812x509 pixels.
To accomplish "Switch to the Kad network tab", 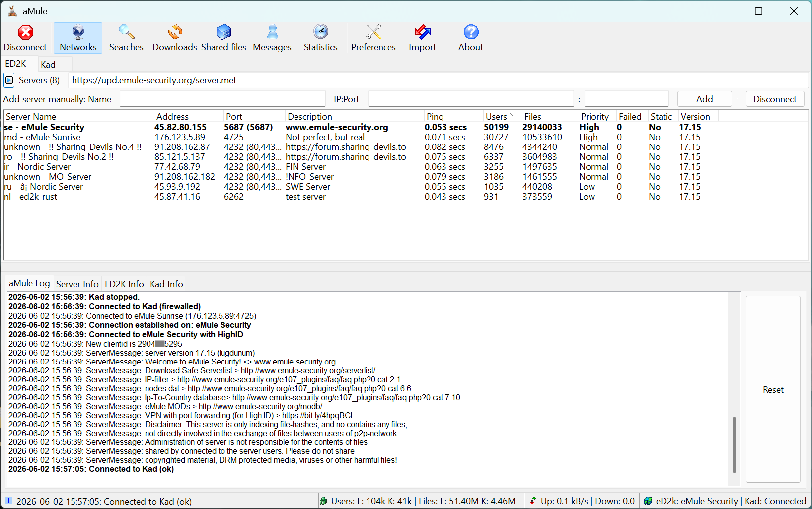I will tap(48, 64).
